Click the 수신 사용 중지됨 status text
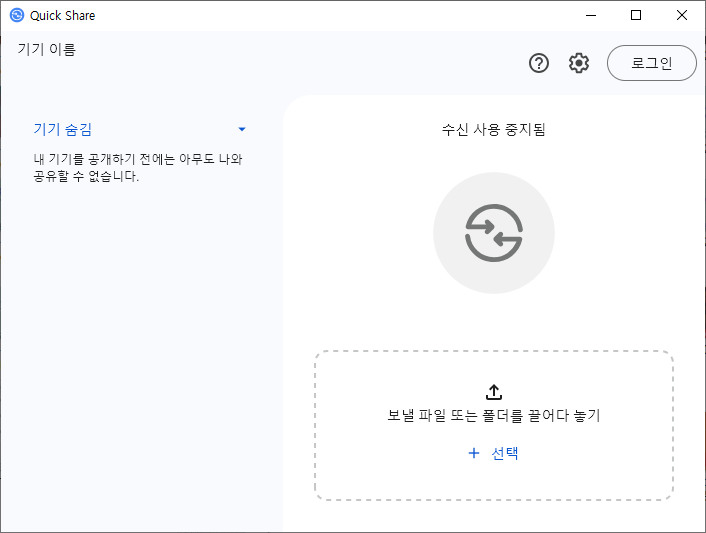 tap(493, 130)
